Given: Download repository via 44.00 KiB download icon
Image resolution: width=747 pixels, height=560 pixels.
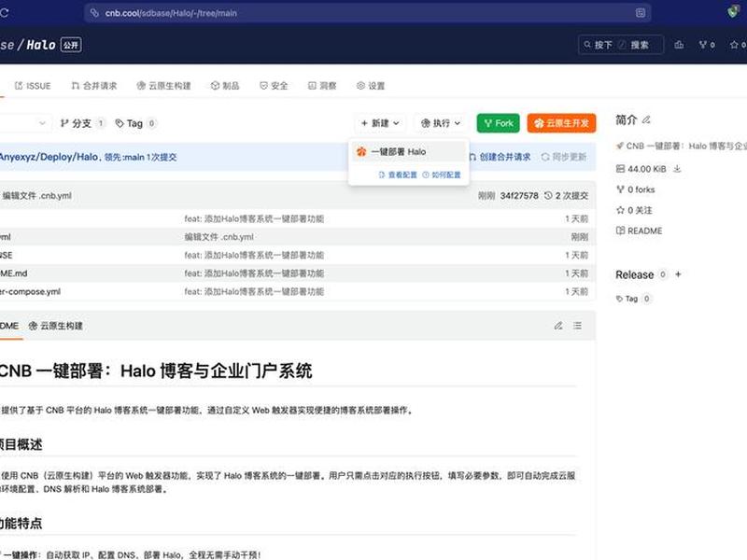Looking at the screenshot, I should 678,169.
